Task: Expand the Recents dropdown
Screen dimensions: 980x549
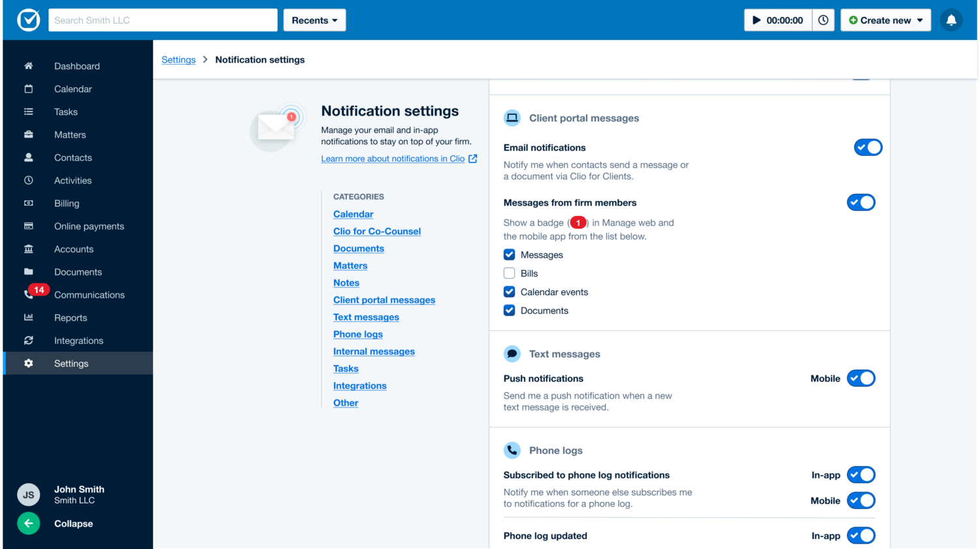Action: coord(314,20)
